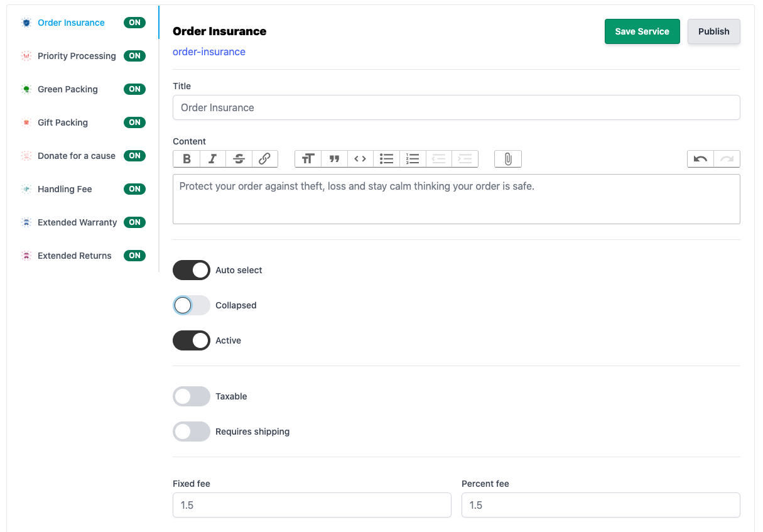Undo the last content edit
The height and width of the screenshot is (532, 763).
(700, 159)
